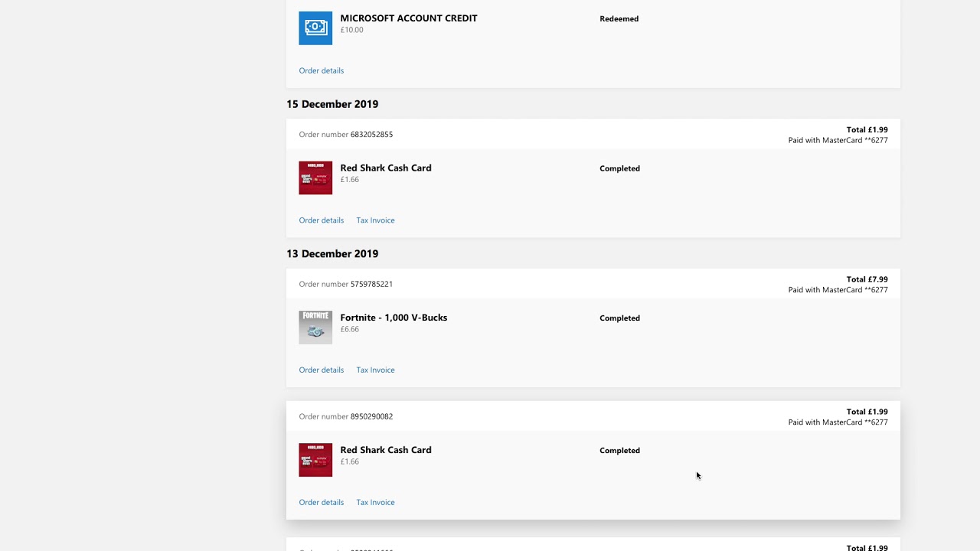Click the Microsoft Account Credit icon
Image resolution: width=980 pixels, height=551 pixels.
315,28
